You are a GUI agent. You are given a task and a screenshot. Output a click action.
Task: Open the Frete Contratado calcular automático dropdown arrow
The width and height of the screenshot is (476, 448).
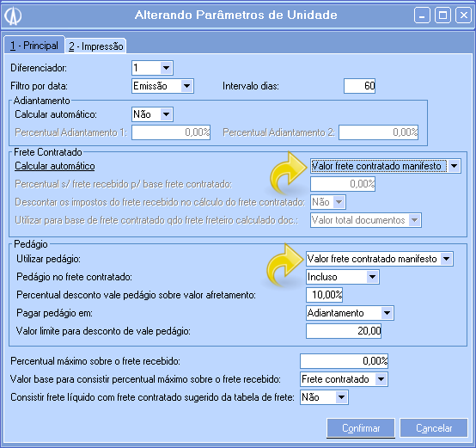454,166
